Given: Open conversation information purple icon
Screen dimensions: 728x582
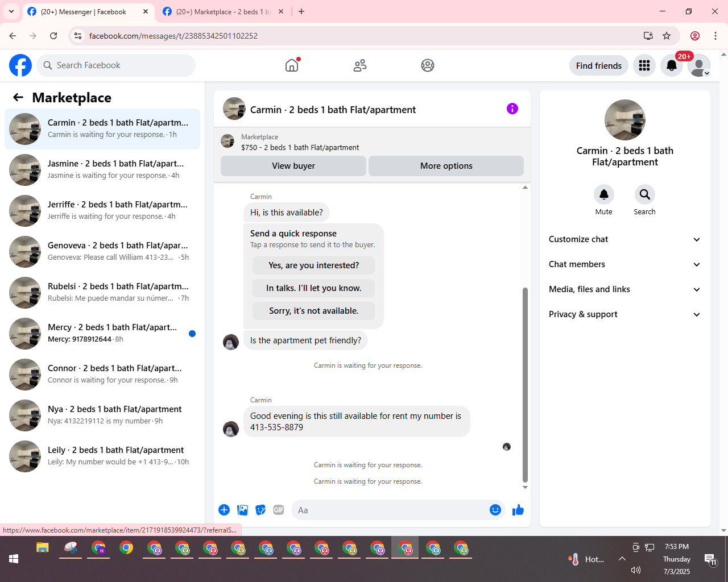Looking at the screenshot, I should (x=512, y=109).
